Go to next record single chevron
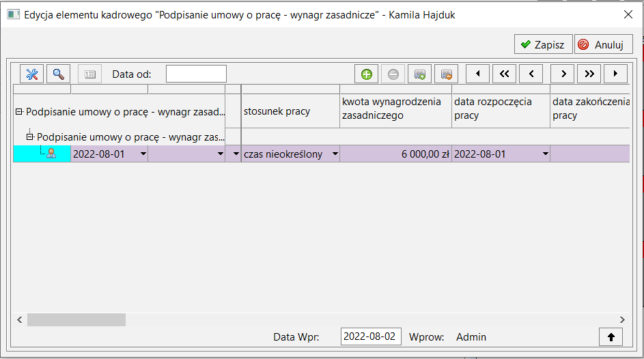The image size is (644, 359). (563, 74)
